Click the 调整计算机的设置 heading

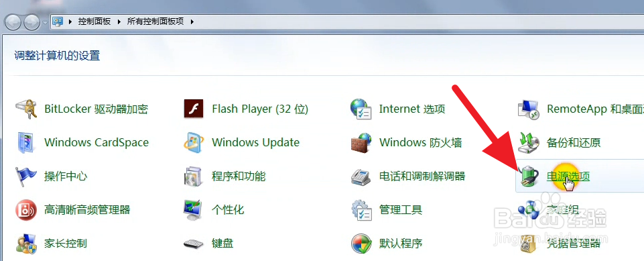[57, 56]
